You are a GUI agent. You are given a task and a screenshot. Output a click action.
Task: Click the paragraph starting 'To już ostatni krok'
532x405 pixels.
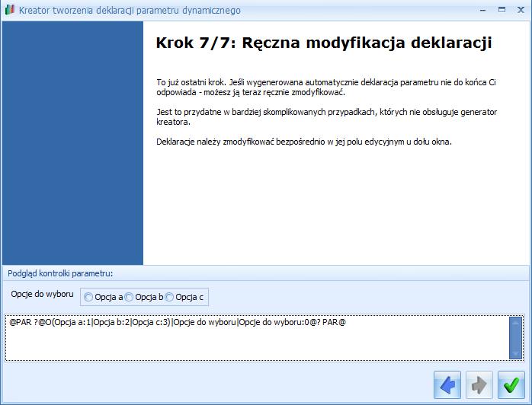tap(326, 88)
